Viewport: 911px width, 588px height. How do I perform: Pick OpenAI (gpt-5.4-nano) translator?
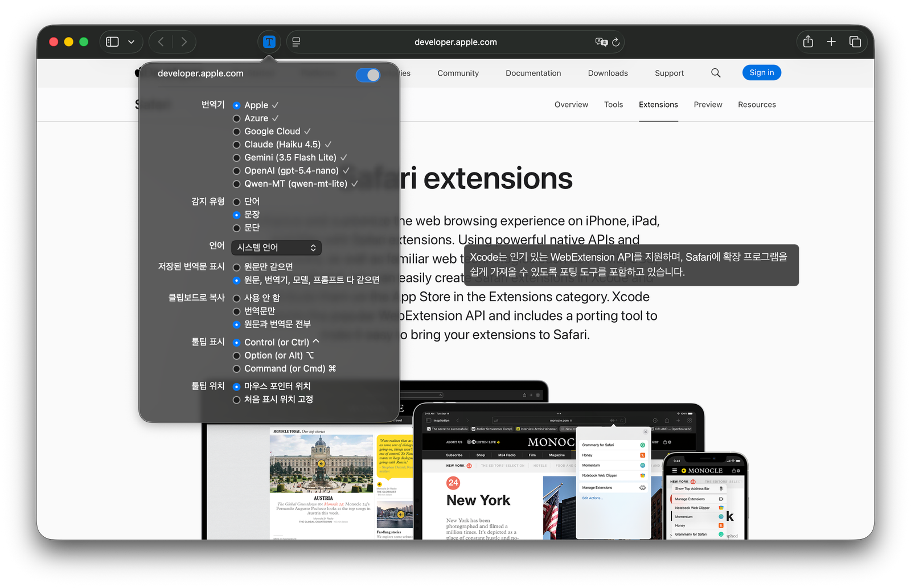pyautogui.click(x=291, y=171)
